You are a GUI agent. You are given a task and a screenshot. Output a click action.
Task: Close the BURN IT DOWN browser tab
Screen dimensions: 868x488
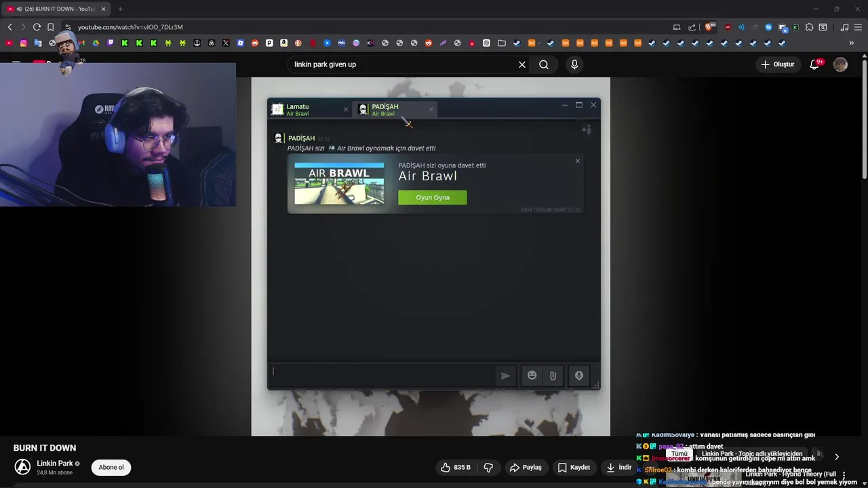click(103, 9)
